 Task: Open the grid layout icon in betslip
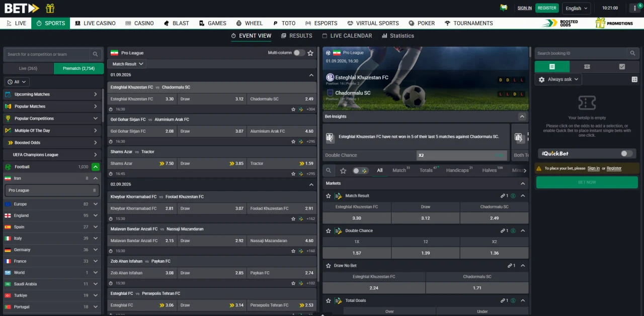pyautogui.click(x=634, y=79)
